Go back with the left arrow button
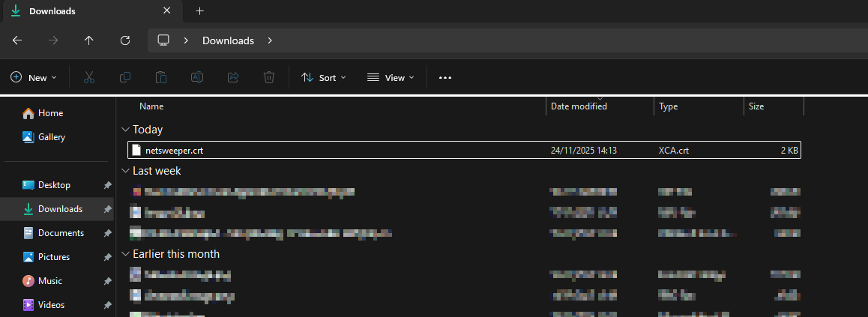 17,40
